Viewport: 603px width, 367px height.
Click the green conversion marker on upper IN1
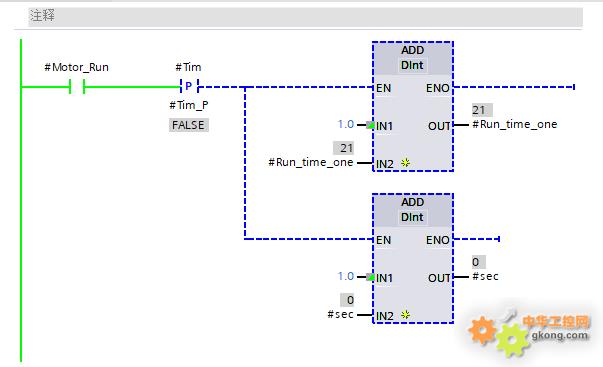(370, 125)
